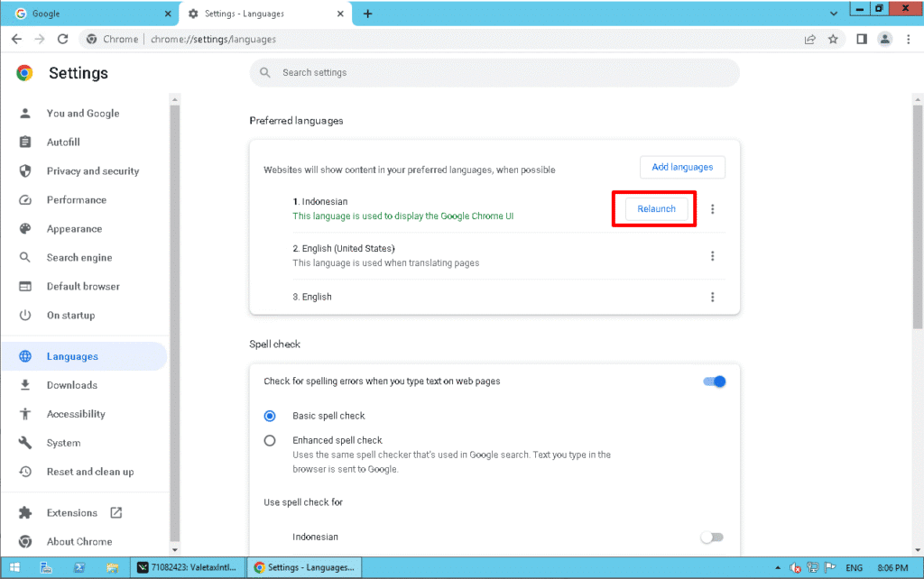The height and width of the screenshot is (579, 924).
Task: Open the Windows Start button
Action: pos(14,568)
